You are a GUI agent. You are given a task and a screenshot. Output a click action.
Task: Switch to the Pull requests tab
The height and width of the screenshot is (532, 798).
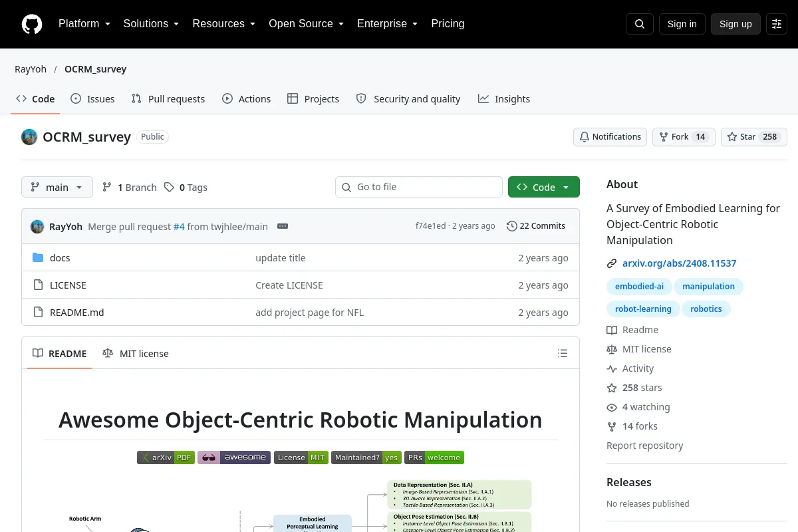tap(168, 99)
